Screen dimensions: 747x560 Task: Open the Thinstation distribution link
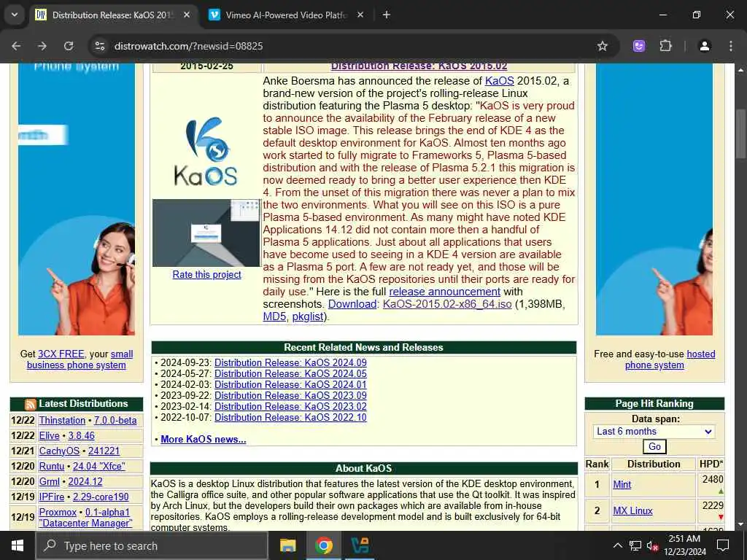(62, 421)
